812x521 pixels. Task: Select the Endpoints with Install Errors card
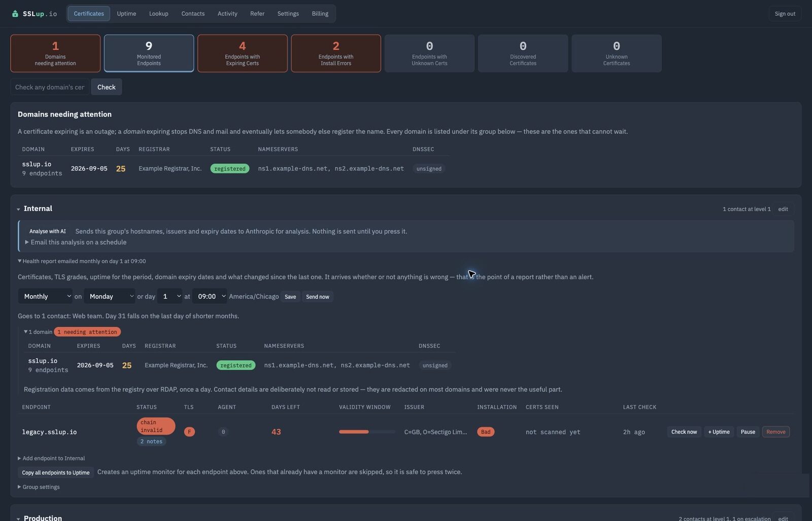pyautogui.click(x=336, y=53)
